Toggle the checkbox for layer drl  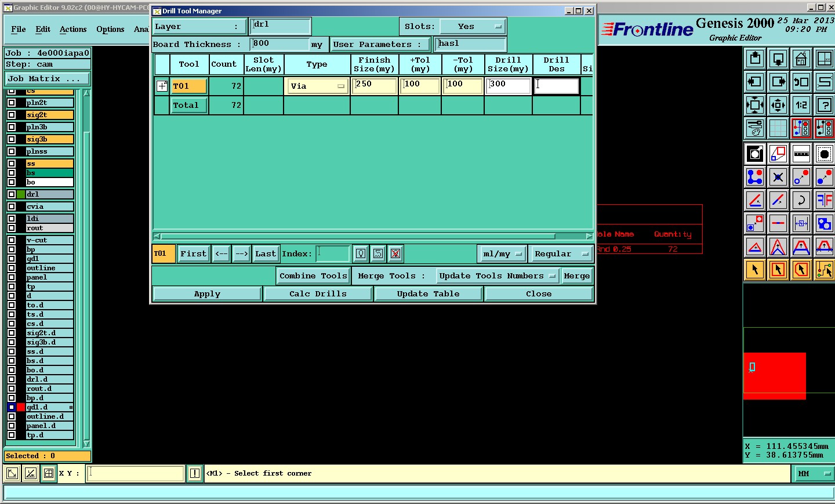point(12,194)
